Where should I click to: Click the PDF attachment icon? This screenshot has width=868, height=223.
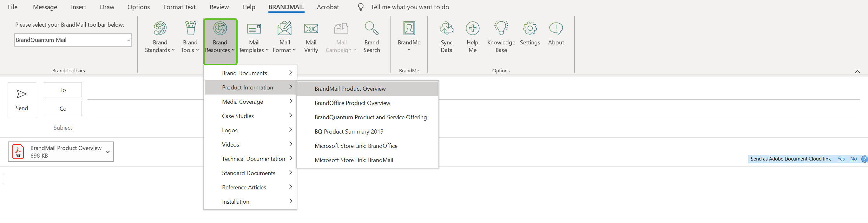[x=18, y=152]
